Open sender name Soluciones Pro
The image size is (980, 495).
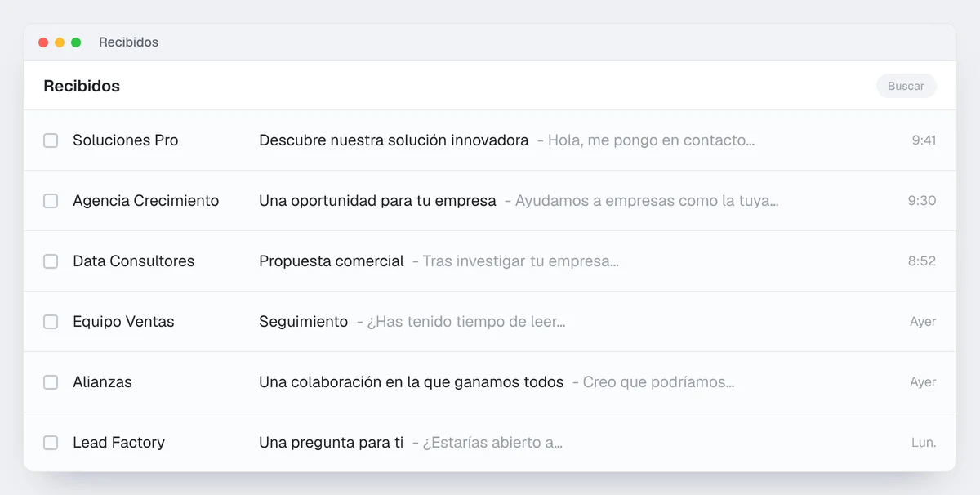[126, 140]
